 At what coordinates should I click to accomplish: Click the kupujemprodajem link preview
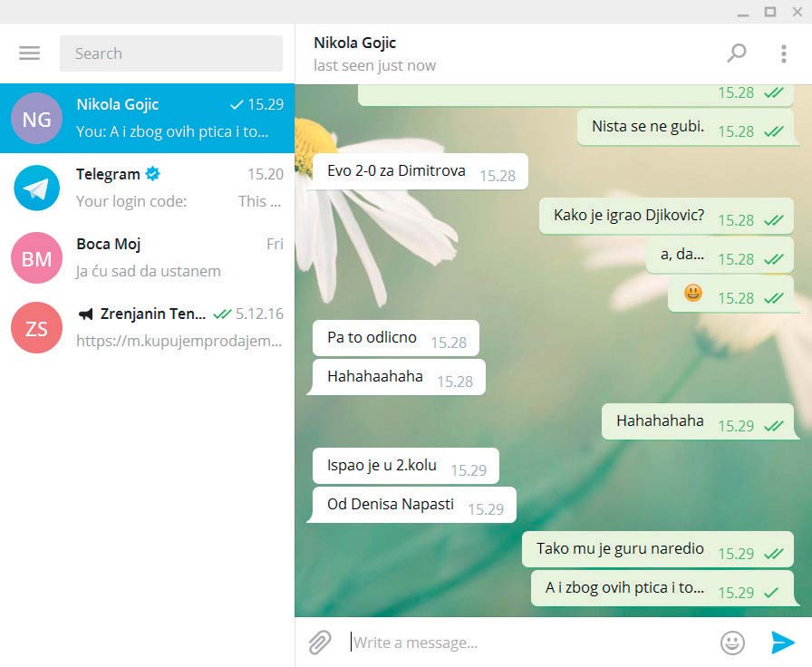(179, 342)
